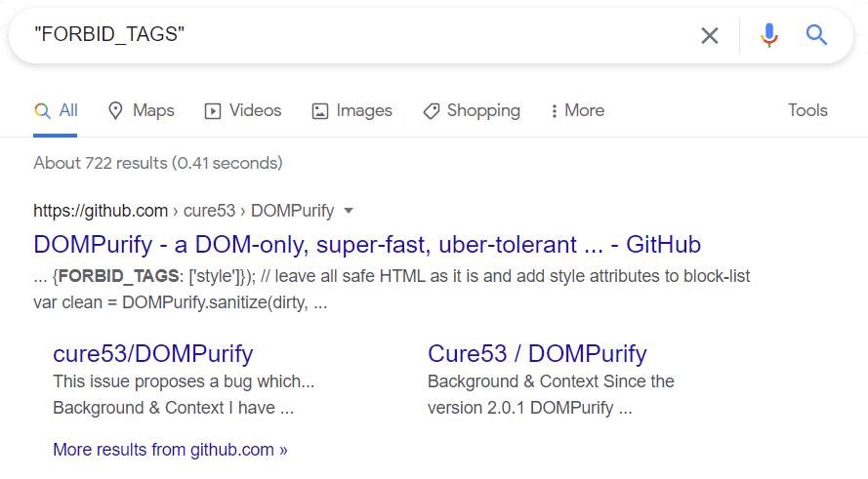The image size is (868, 479).
Task: Click the Shopping tag icon
Action: (431, 111)
